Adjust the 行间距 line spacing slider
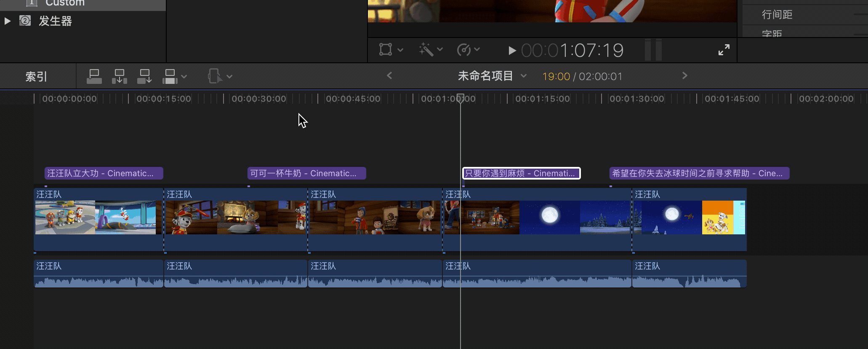 [x=860, y=15]
